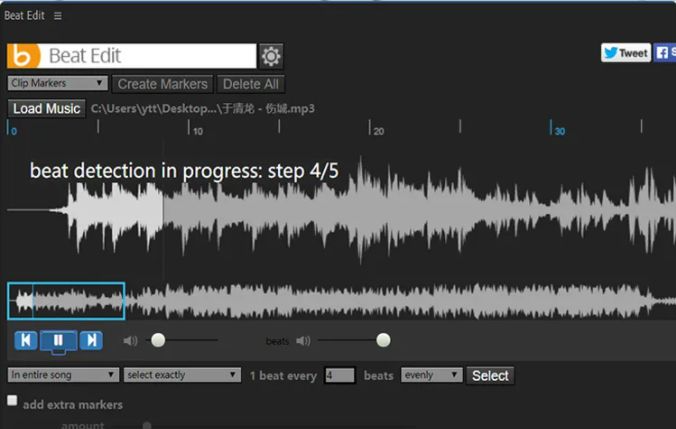Skip to the previous beat button

pos(26,341)
